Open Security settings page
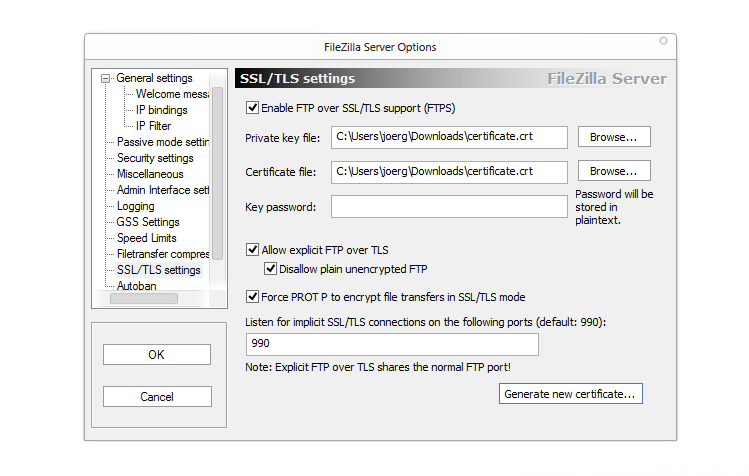 coord(155,158)
